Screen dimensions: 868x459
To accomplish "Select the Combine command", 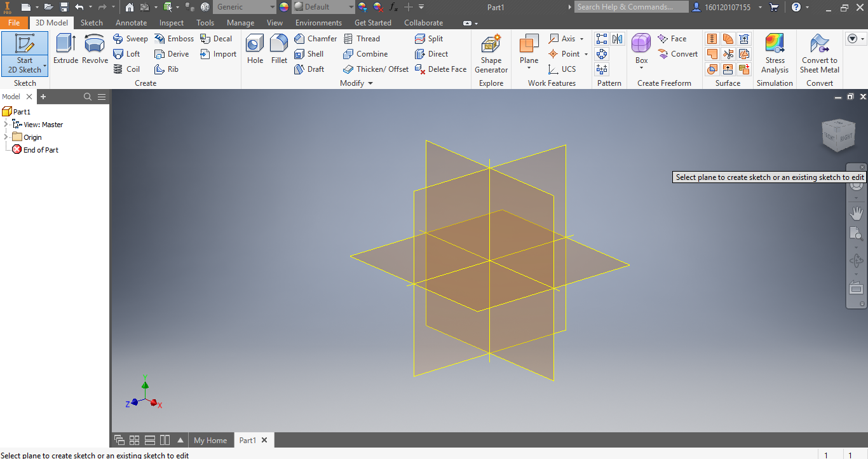I will [365, 54].
